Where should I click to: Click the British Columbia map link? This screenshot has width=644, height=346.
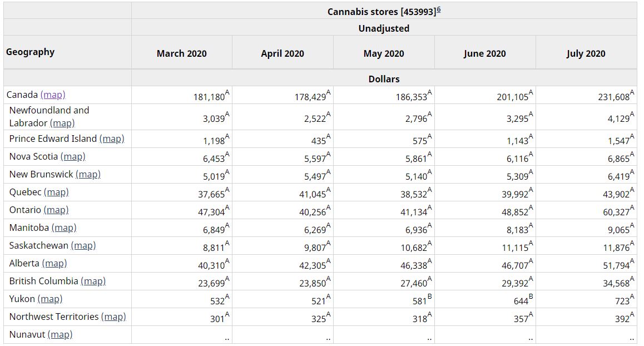click(x=93, y=281)
